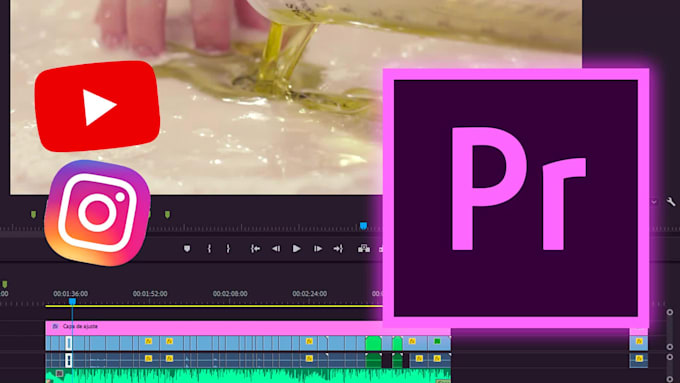Screen dimensions: 680x383
Task: Play the sequence in the Program monitor
Action: pos(297,249)
